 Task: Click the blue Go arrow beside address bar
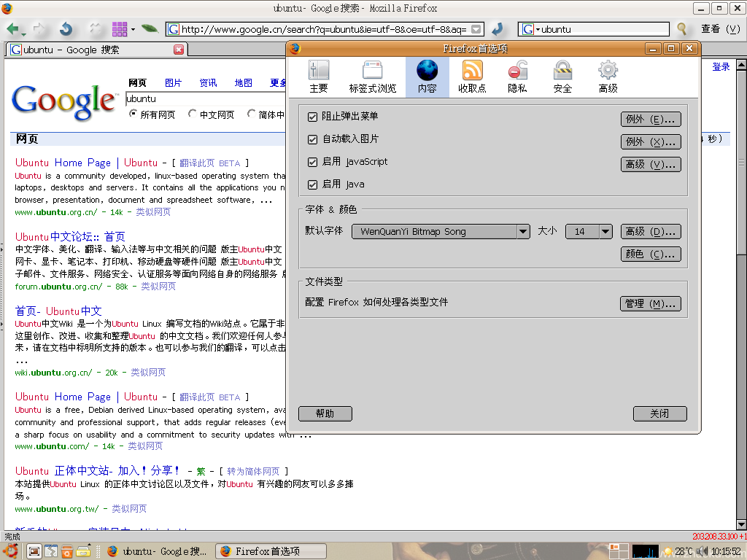click(x=498, y=29)
